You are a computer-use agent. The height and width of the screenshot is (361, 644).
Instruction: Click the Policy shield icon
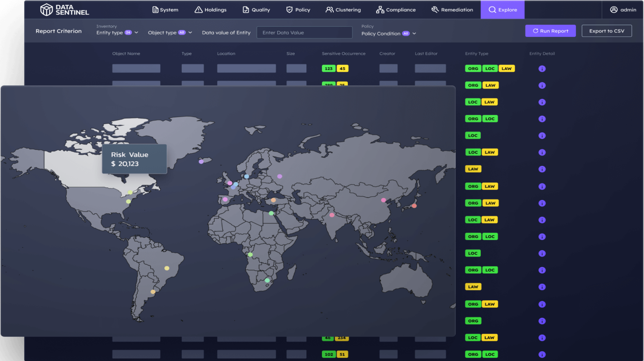pyautogui.click(x=289, y=10)
